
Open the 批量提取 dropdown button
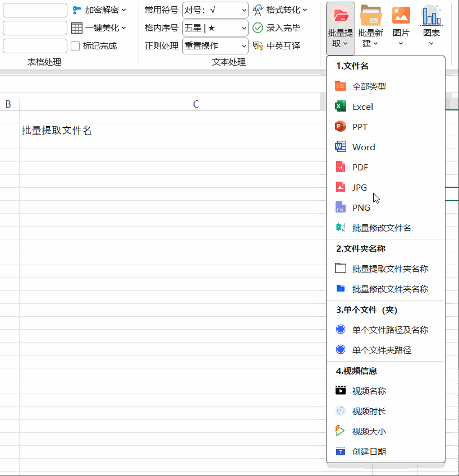tap(340, 29)
